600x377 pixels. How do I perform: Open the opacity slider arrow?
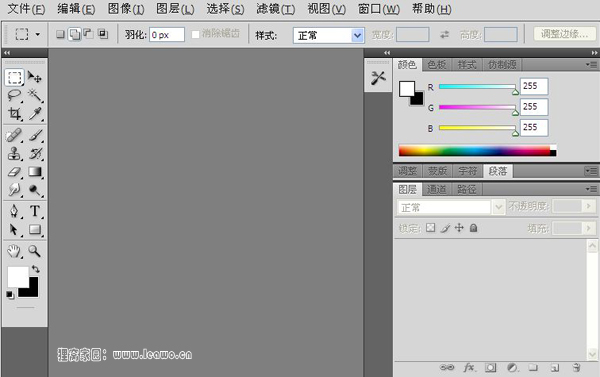coord(589,206)
